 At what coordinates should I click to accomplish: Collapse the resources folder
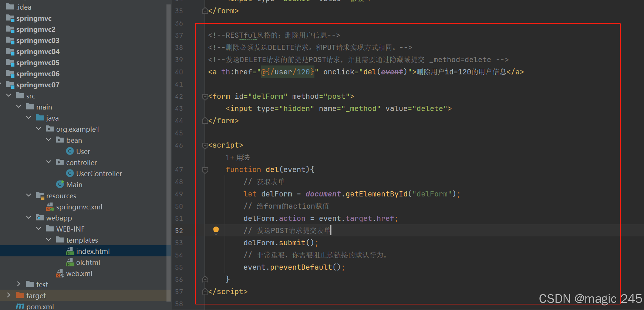[28, 195]
